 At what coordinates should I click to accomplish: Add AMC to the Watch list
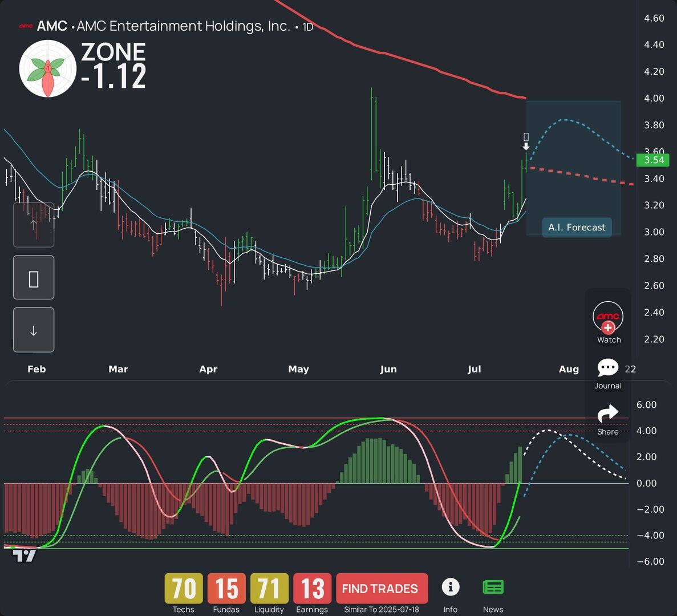[x=608, y=318]
